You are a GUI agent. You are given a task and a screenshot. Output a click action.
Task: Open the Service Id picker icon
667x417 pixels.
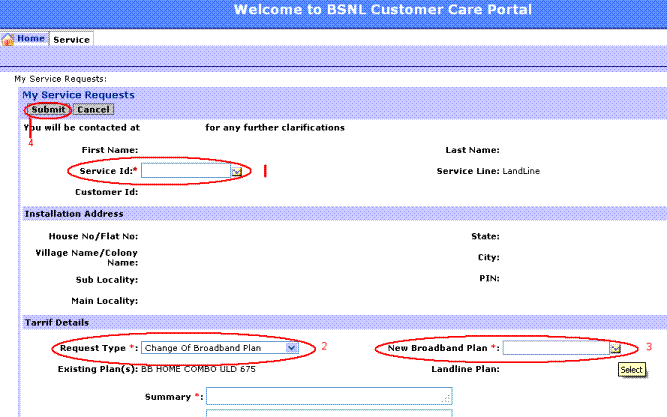(237, 171)
